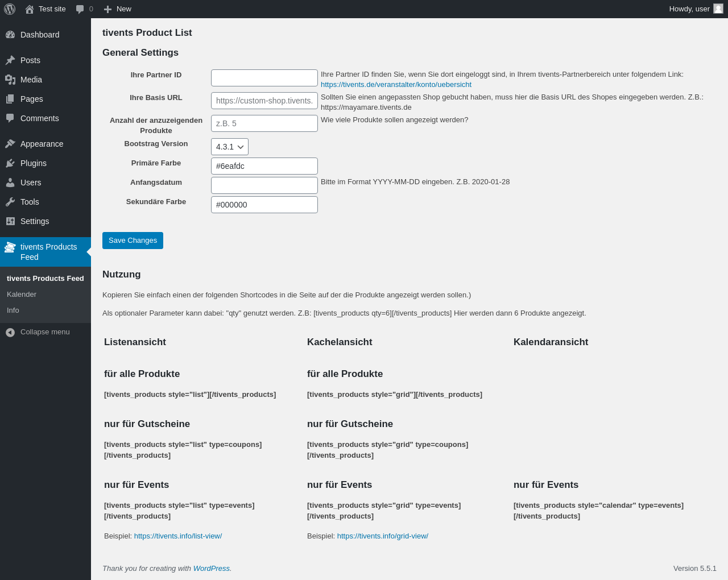728x580 pixels.
Task: Click the list shortcode with type=coupons
Action: 183,450
